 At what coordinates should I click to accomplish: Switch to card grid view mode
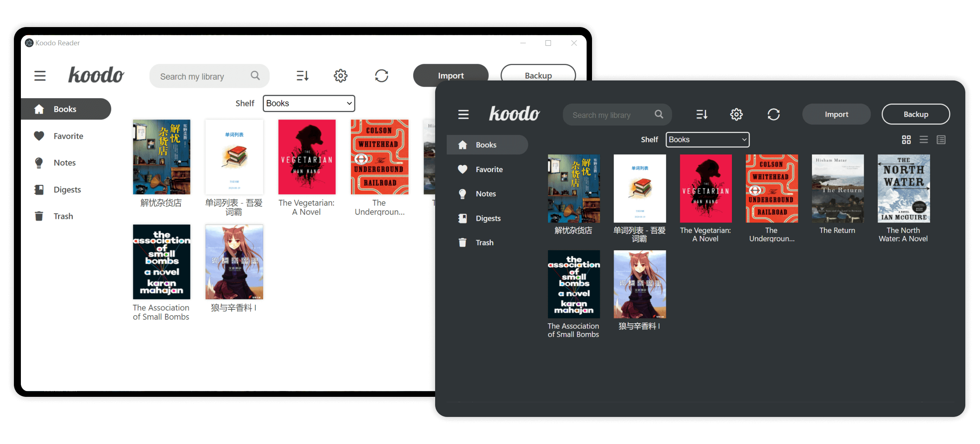906,140
